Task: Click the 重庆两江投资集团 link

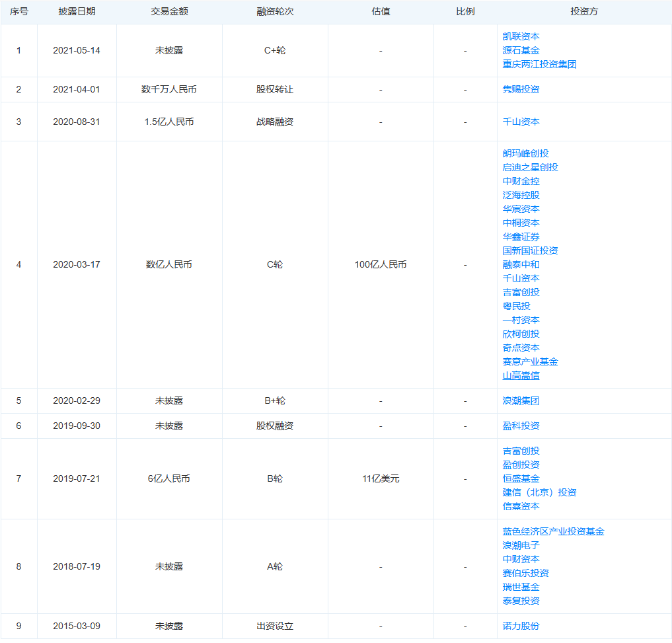Action: pos(539,64)
